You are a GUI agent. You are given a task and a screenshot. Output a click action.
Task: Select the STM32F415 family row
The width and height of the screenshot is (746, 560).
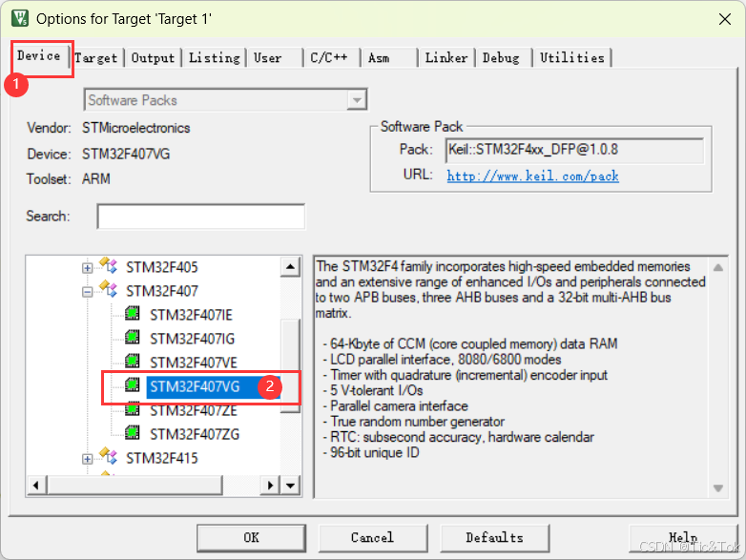coord(162,458)
